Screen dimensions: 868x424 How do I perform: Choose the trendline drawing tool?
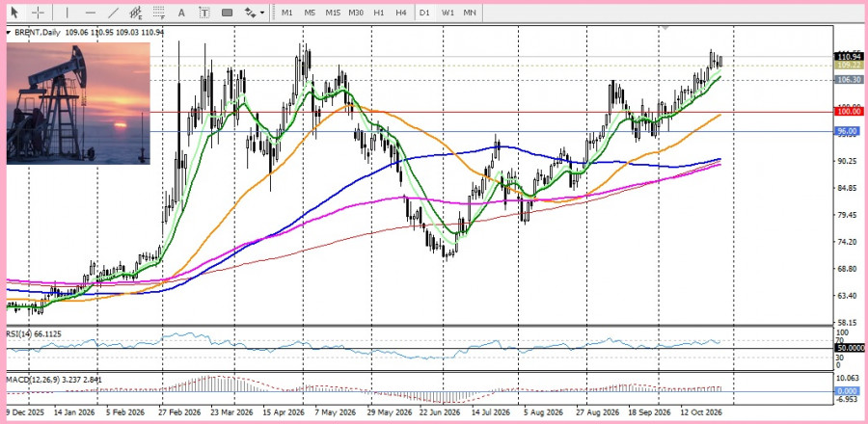click(114, 13)
